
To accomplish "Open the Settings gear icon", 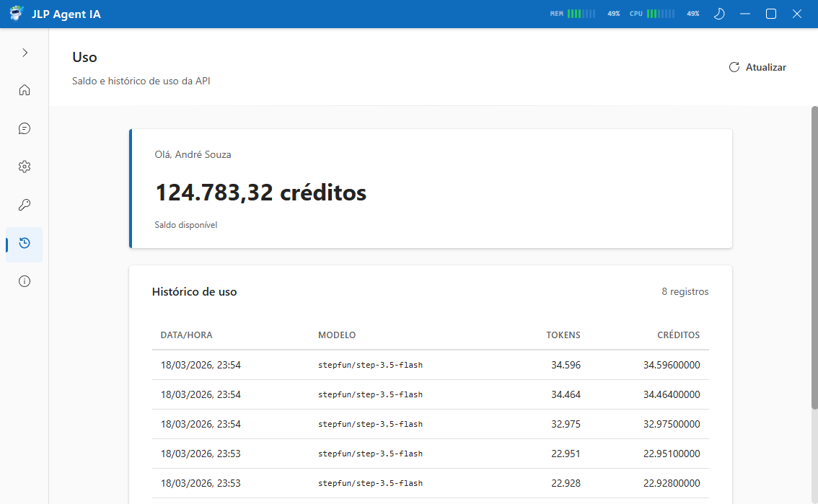I will (25, 167).
